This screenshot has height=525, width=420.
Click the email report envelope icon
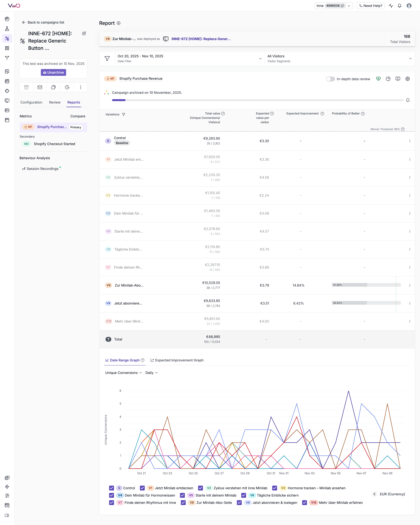pyautogui.click(x=40, y=87)
